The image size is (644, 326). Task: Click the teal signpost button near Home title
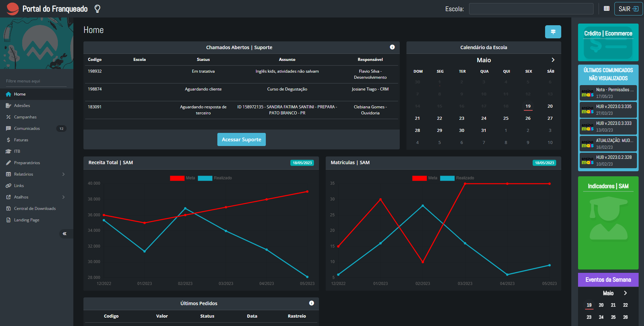coord(553,32)
